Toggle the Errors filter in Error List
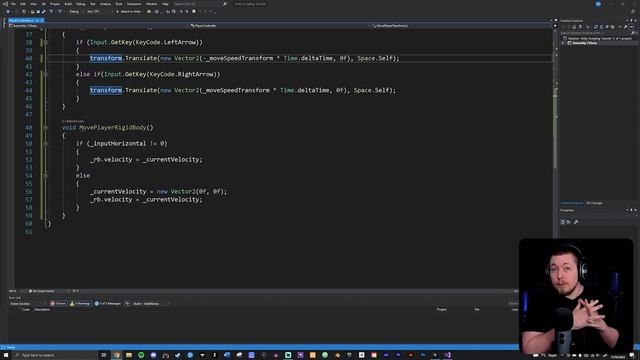 [58, 304]
